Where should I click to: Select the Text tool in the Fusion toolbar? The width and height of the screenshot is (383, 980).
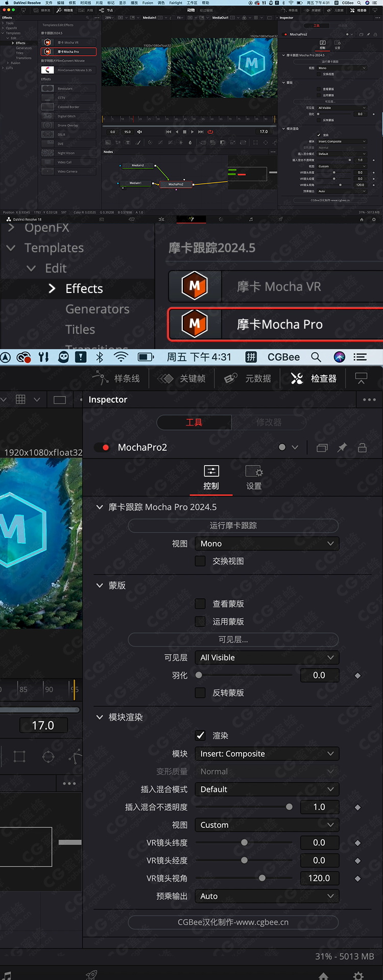pyautogui.click(x=128, y=142)
